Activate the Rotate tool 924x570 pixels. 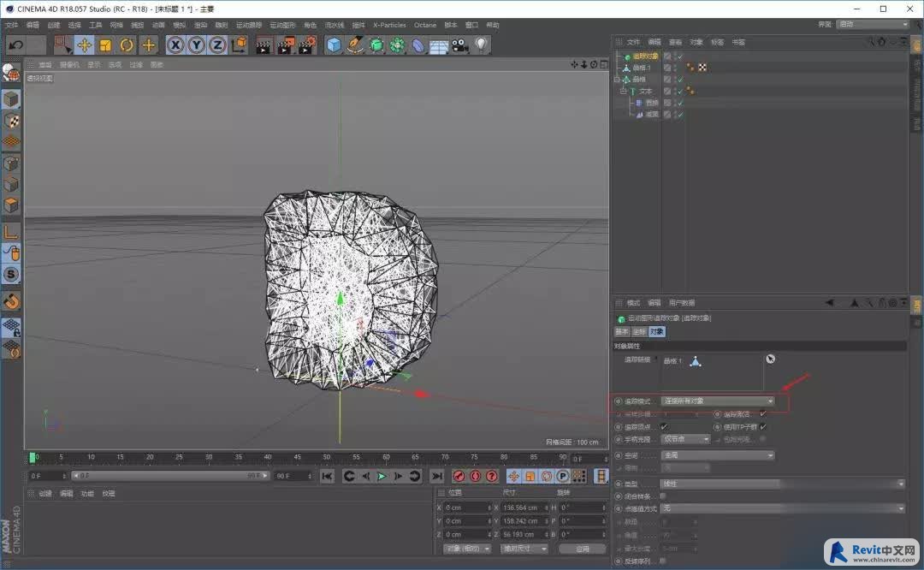pos(127,45)
